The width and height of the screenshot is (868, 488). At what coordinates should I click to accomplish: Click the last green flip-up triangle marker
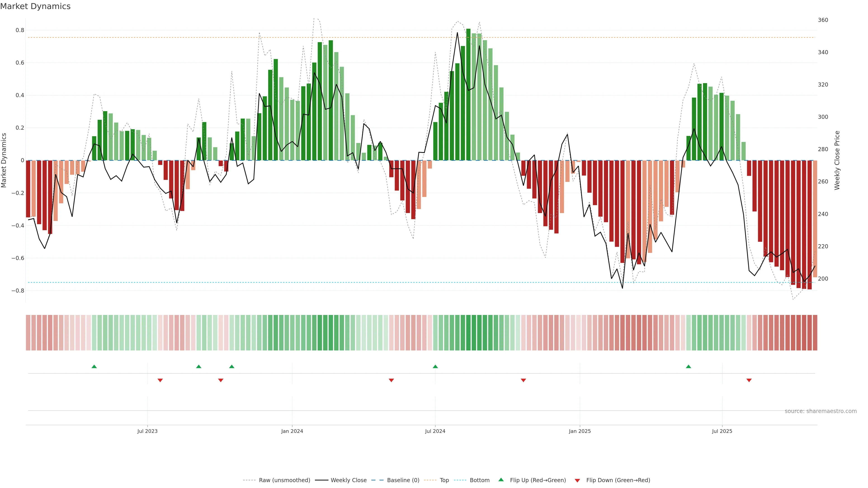pyautogui.click(x=688, y=366)
